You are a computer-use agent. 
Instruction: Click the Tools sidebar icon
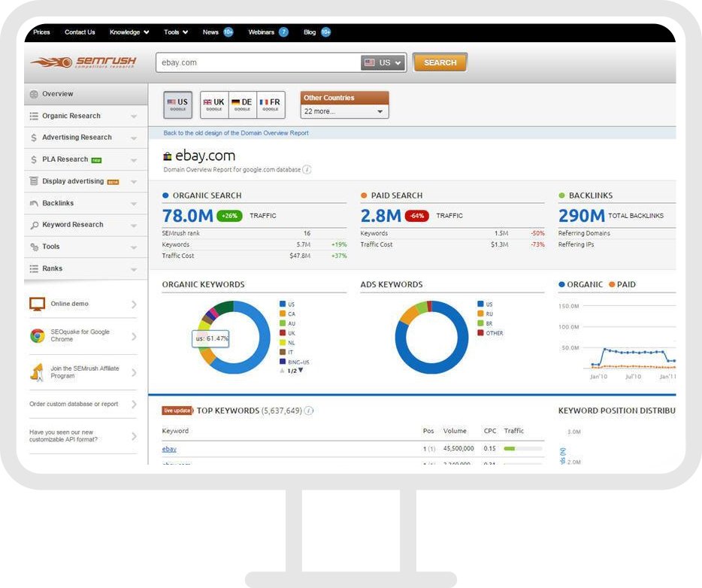[x=34, y=247]
